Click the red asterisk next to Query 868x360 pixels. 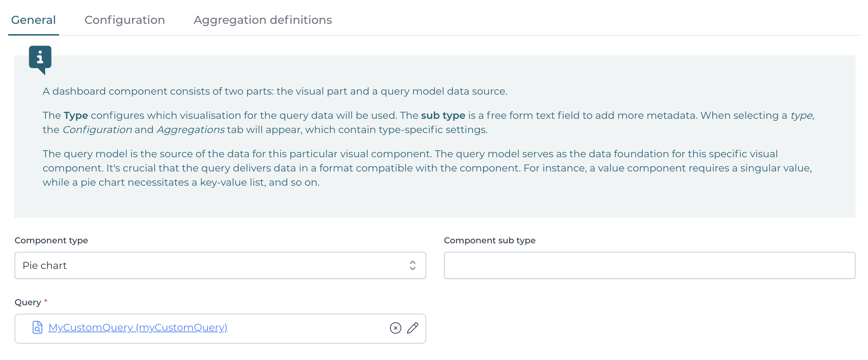tap(46, 300)
